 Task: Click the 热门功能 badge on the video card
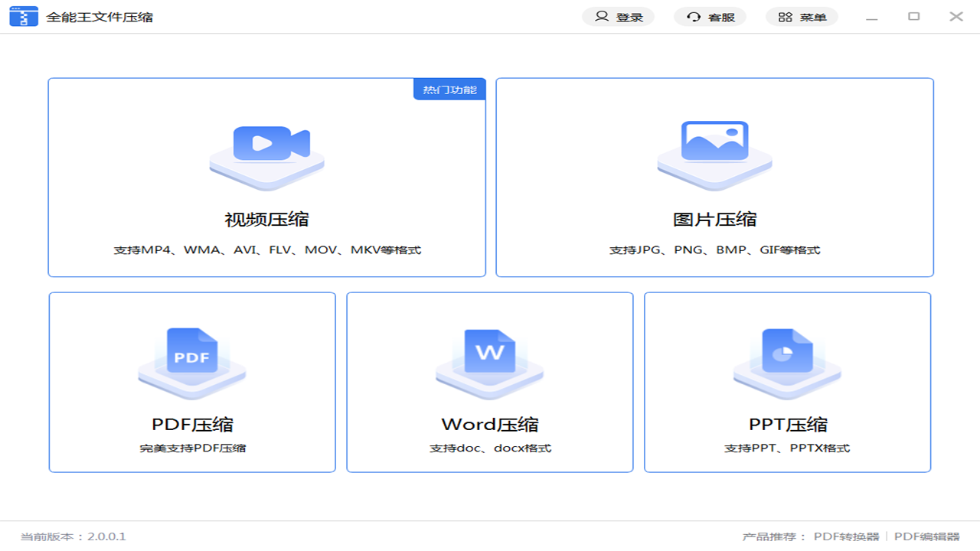[449, 89]
